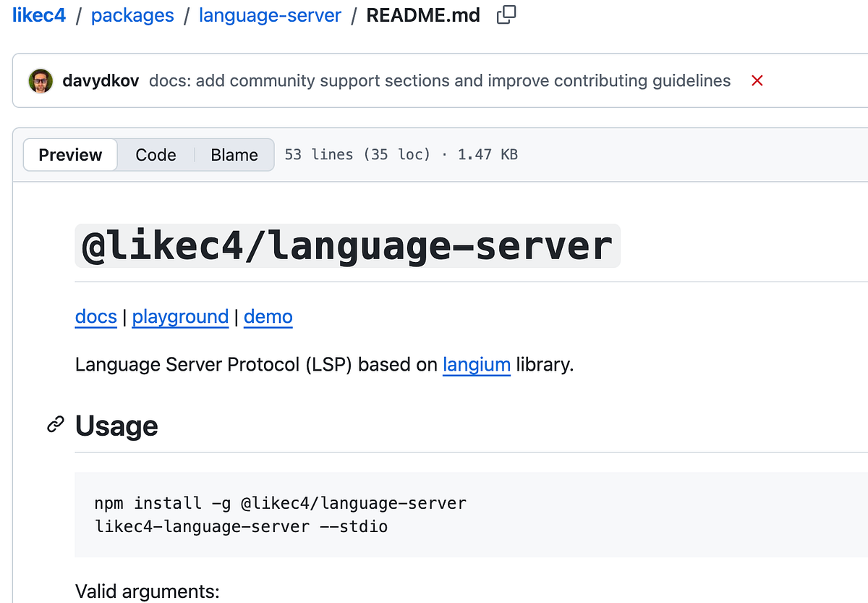Click the red failed status X icon

[x=757, y=81]
